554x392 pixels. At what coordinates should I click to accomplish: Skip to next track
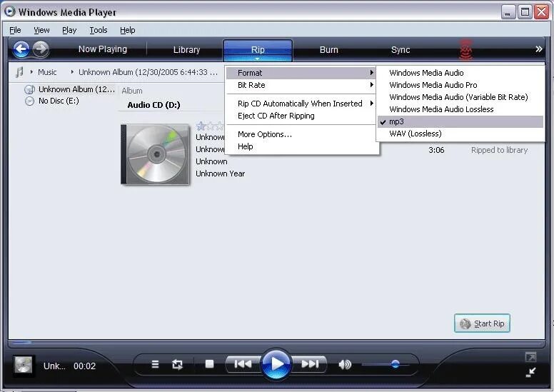(x=310, y=363)
